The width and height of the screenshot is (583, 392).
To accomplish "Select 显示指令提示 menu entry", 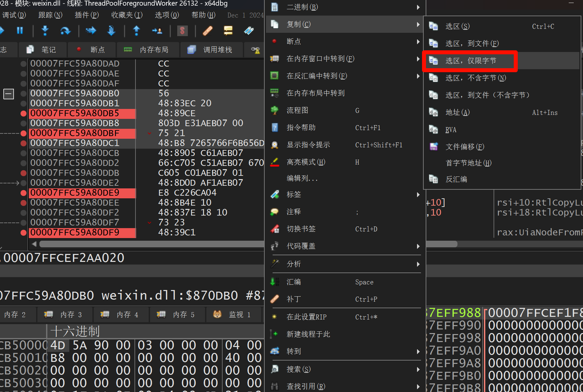I will tap(345, 145).
